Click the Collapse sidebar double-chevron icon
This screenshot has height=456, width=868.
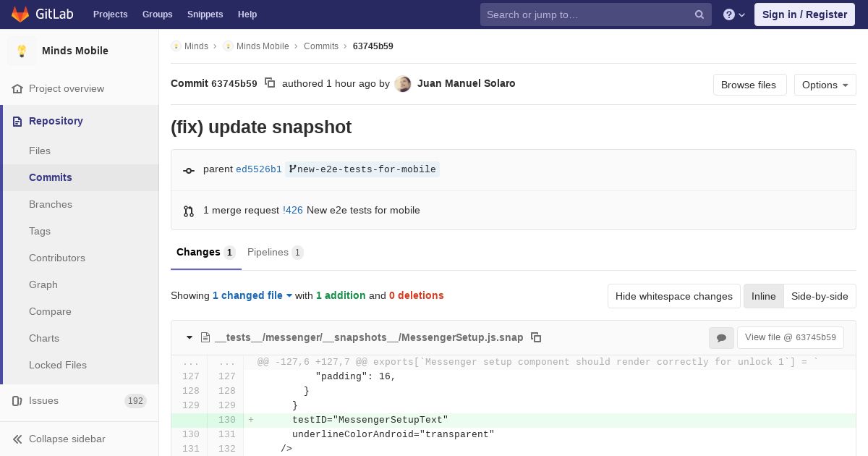[x=17, y=439]
